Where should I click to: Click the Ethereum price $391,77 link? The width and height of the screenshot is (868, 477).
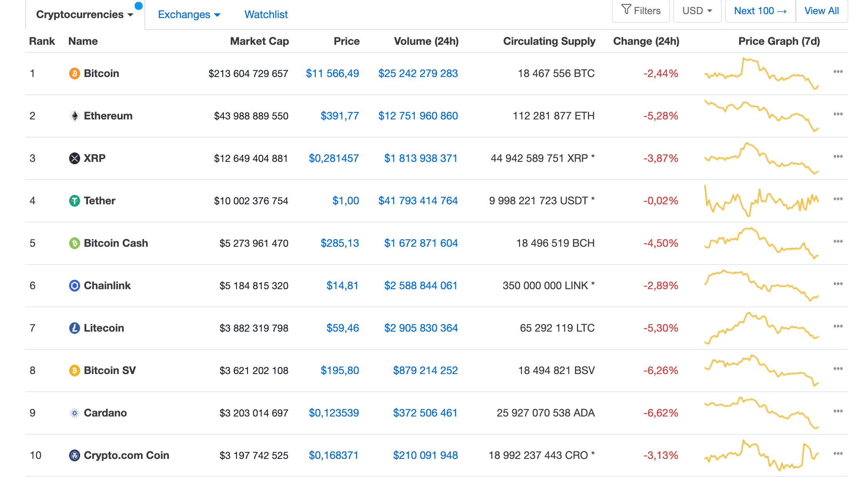pyautogui.click(x=339, y=116)
